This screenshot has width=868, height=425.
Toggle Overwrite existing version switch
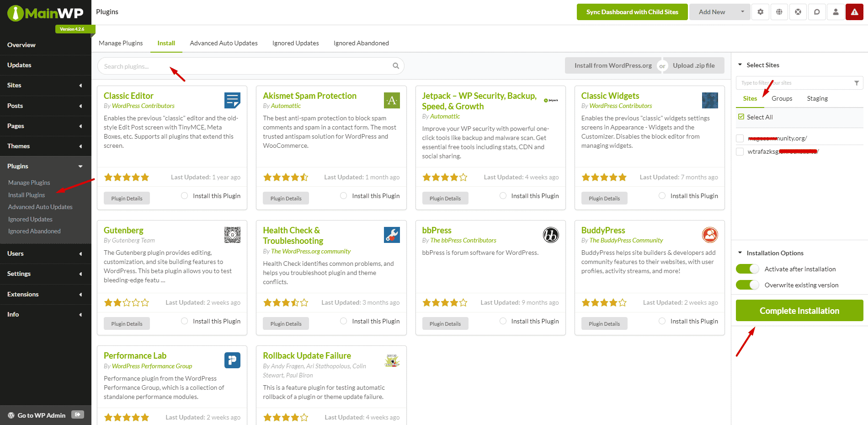tap(747, 285)
